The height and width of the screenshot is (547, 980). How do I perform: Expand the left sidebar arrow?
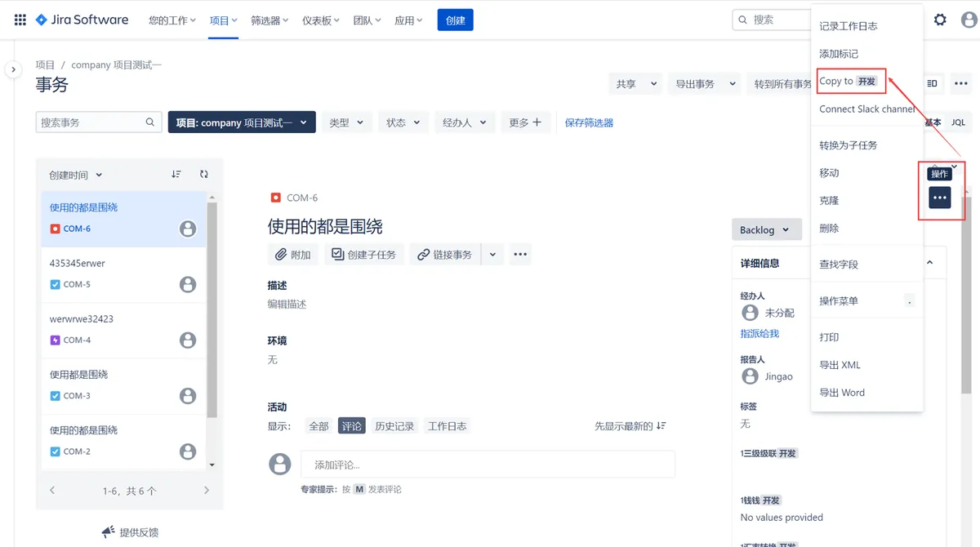(x=13, y=70)
